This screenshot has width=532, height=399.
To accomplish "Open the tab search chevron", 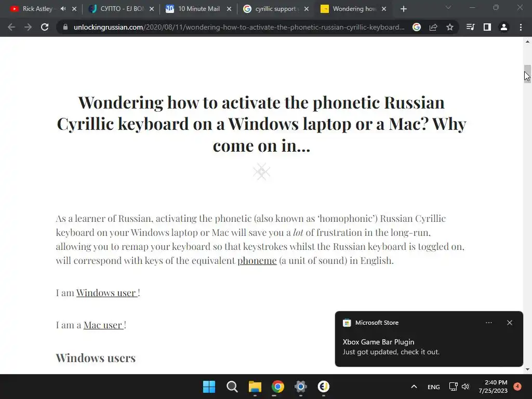I will (x=448, y=7).
